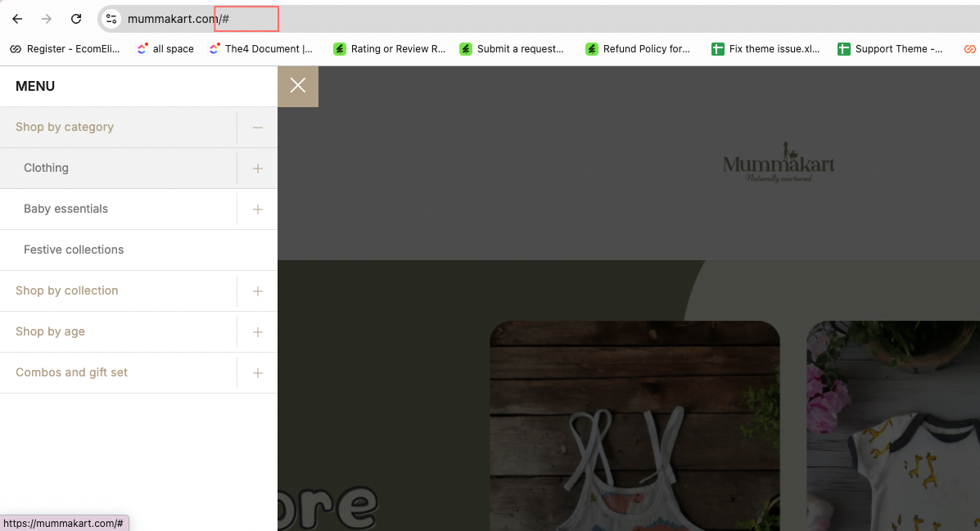
Task: Click the address bar URL field
Action: click(491, 19)
